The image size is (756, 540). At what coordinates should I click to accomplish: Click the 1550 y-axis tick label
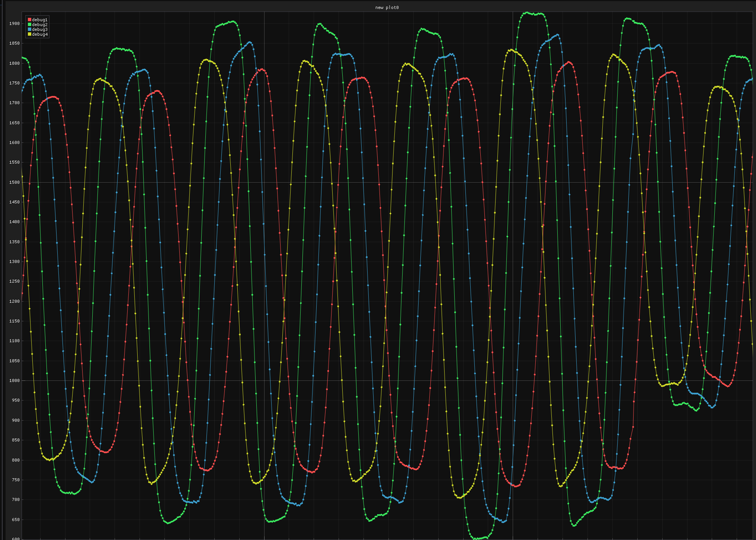point(15,162)
